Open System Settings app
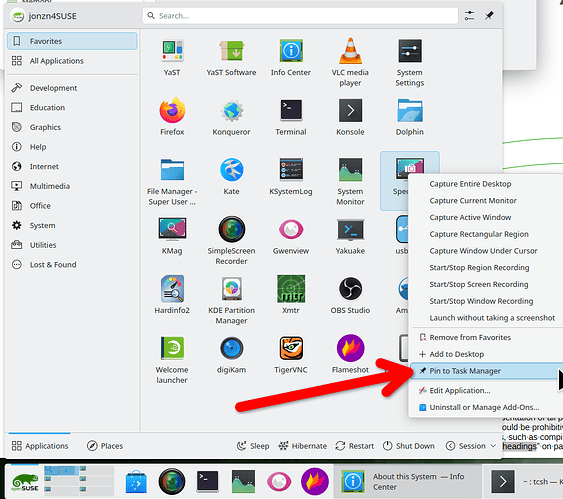Image resolution: width=563 pixels, height=499 pixels. (x=410, y=62)
